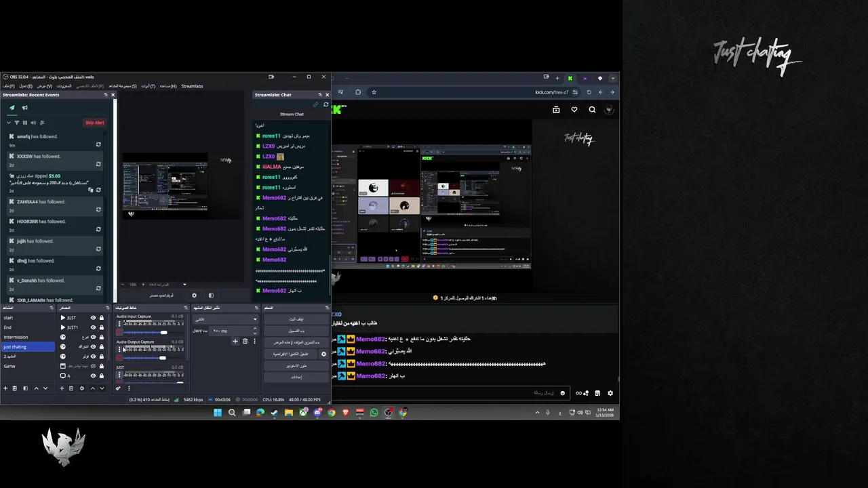Image resolution: width=868 pixels, height=488 pixels.
Task: Open Kick search magnifier in browser
Action: tap(592, 110)
